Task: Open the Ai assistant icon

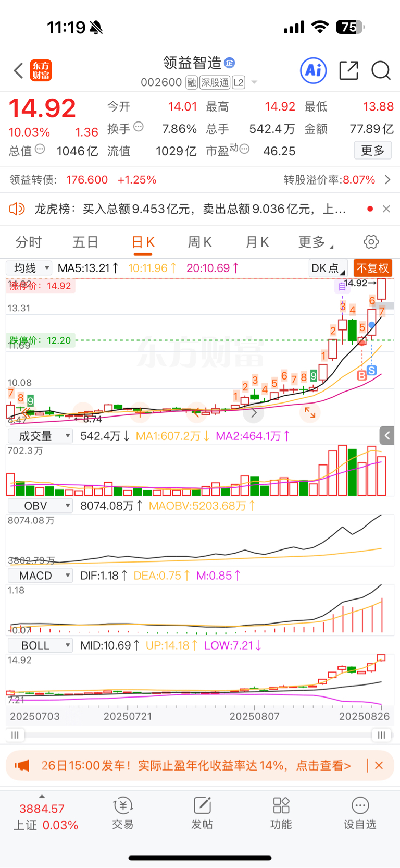Action: (x=314, y=70)
